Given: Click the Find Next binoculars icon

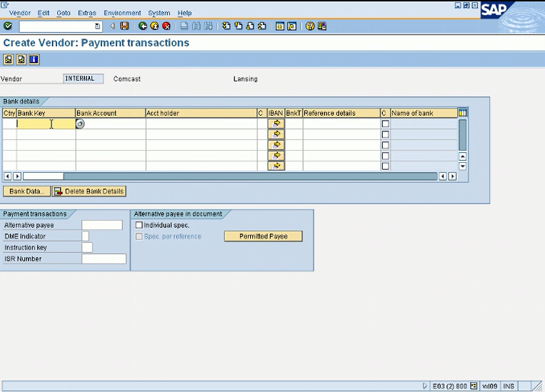Looking at the screenshot, I should coord(209,26).
